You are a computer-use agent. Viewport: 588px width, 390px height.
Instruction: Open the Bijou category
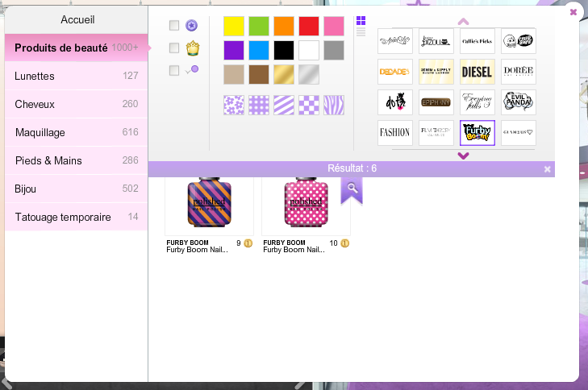pos(77,189)
